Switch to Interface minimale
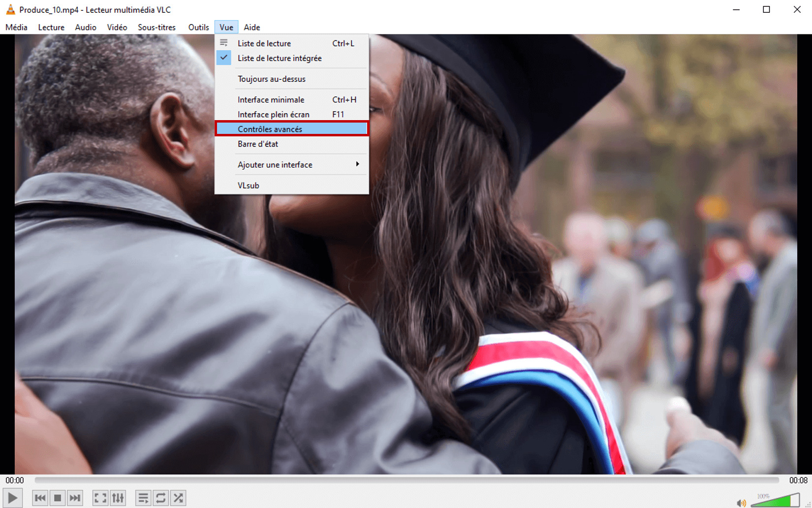 [271, 99]
